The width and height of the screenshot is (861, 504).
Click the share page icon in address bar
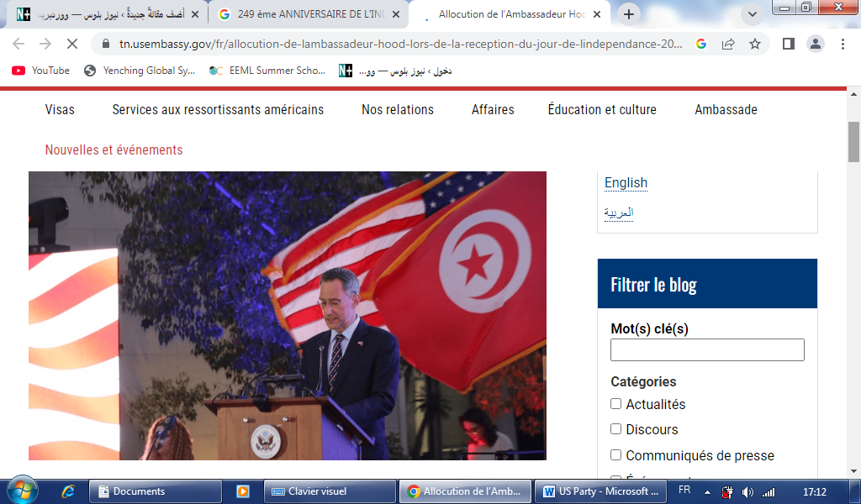(x=728, y=44)
